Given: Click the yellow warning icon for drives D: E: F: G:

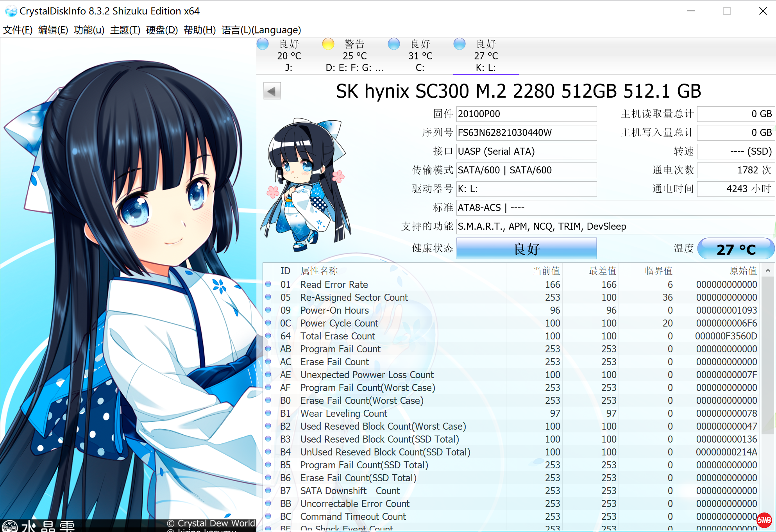Looking at the screenshot, I should tap(329, 44).
